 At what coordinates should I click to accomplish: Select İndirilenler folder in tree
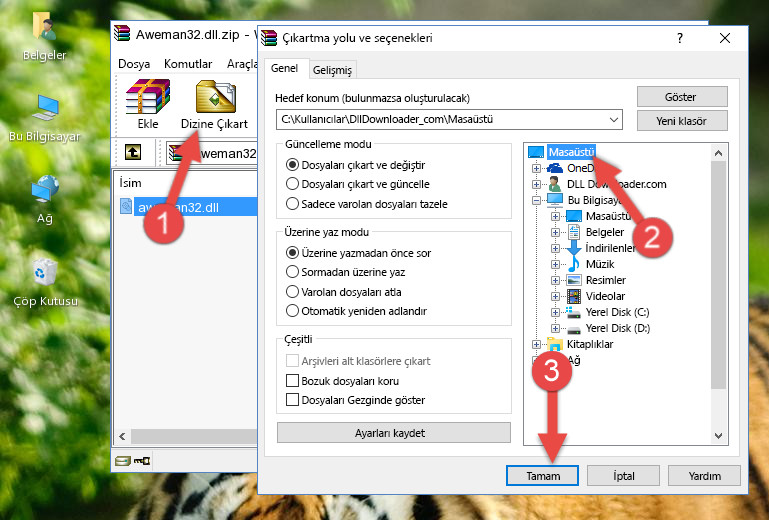click(x=610, y=248)
